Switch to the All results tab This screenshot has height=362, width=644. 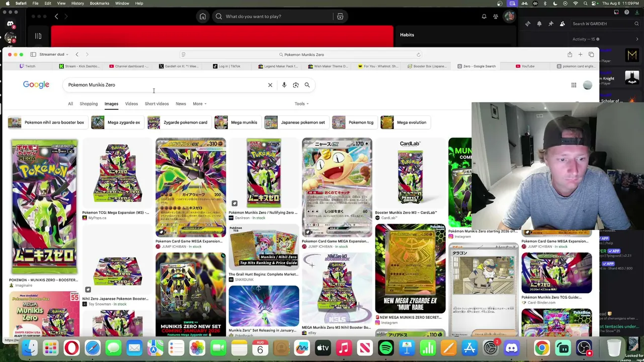tap(70, 104)
